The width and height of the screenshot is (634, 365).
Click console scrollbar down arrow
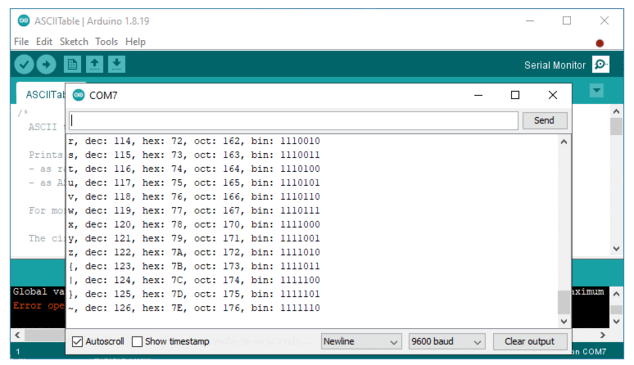point(616,322)
